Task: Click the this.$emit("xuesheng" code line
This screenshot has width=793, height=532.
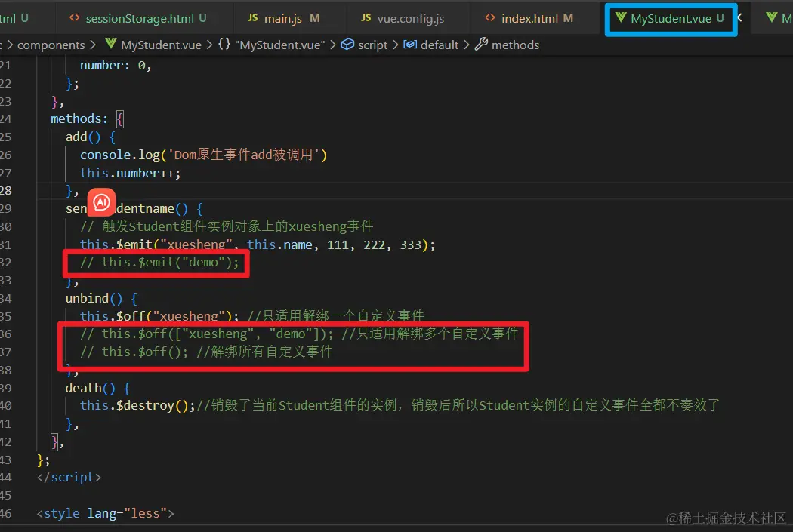Action: 258,245
